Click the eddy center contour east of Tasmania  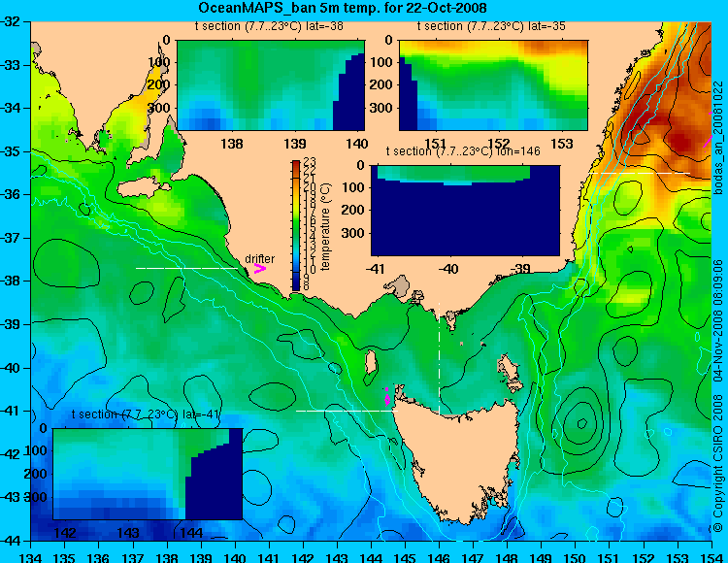581,423
